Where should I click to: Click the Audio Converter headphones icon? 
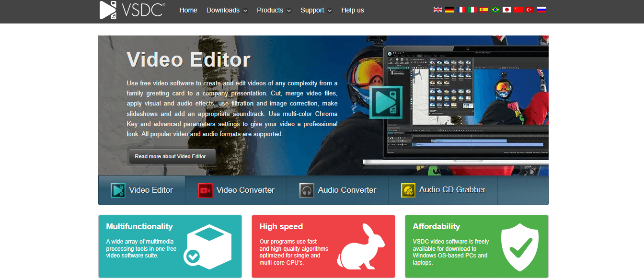[x=307, y=190]
